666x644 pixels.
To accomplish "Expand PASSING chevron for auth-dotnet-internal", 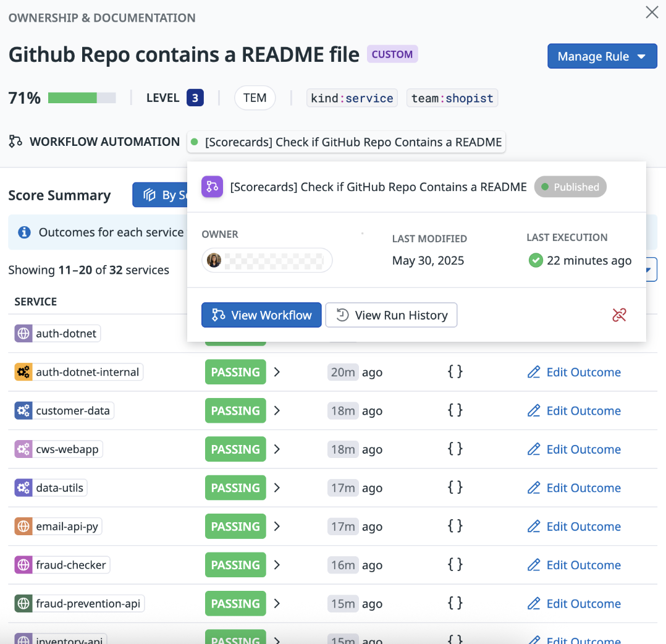I will 277,372.
